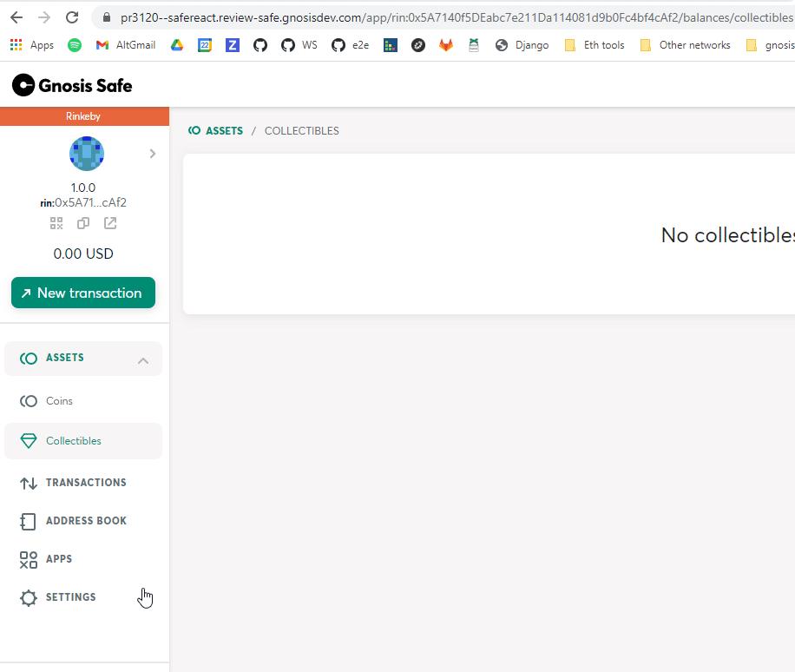Go back with the browser back arrow

click(x=16, y=17)
